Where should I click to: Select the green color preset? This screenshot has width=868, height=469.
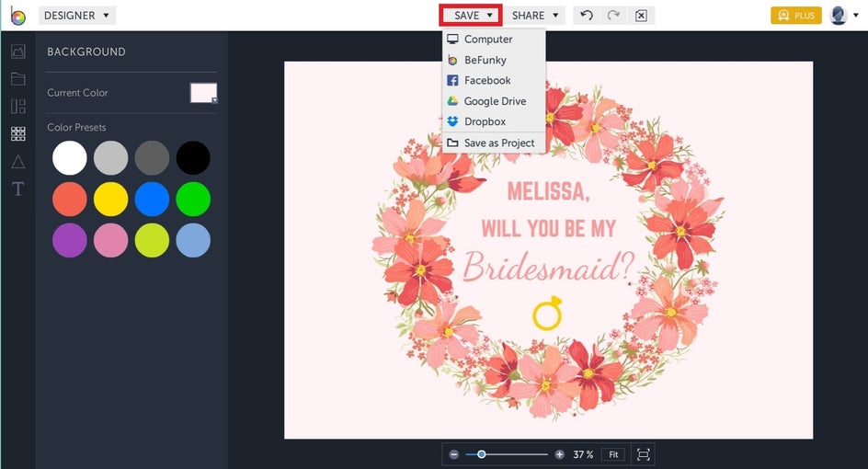[x=193, y=200]
